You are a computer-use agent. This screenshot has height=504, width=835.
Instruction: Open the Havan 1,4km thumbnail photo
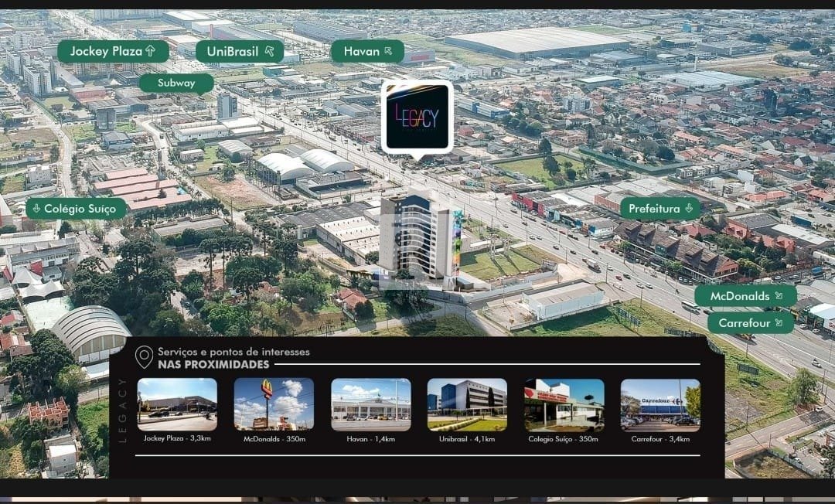[370, 404]
